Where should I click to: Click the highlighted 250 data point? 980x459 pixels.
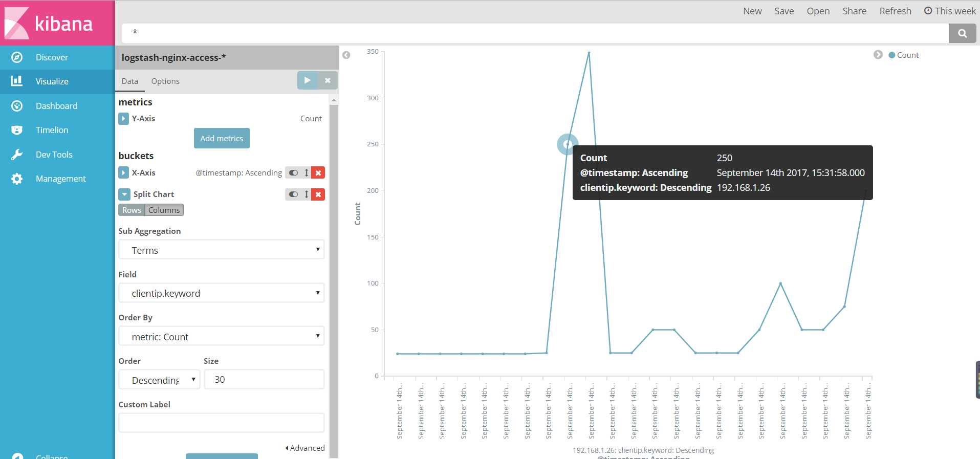(568, 145)
